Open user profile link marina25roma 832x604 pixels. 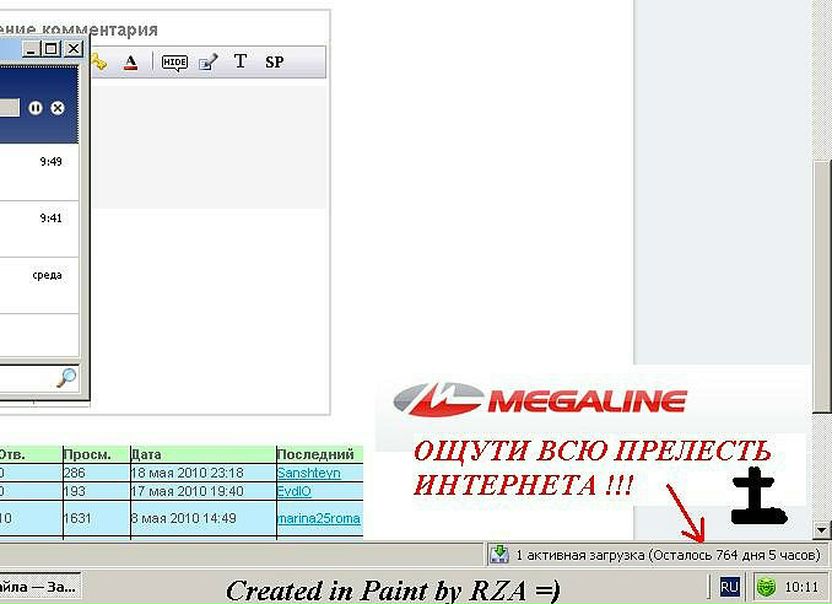[318, 518]
